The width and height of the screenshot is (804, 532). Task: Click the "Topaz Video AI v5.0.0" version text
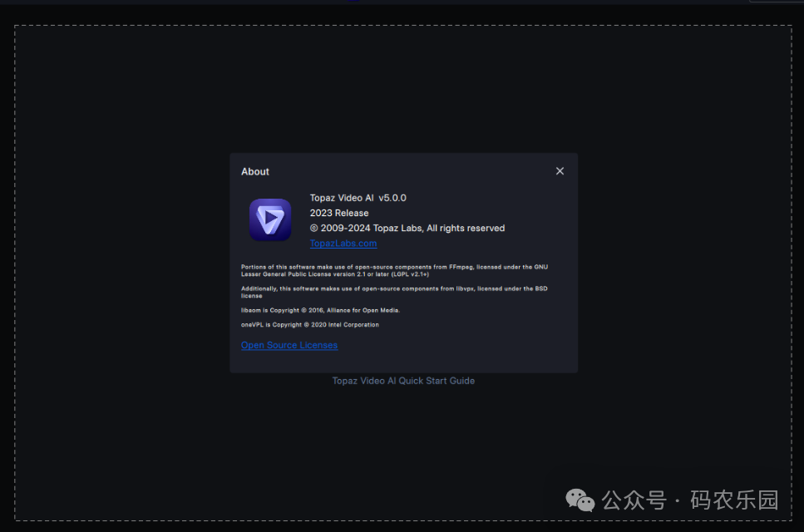358,198
